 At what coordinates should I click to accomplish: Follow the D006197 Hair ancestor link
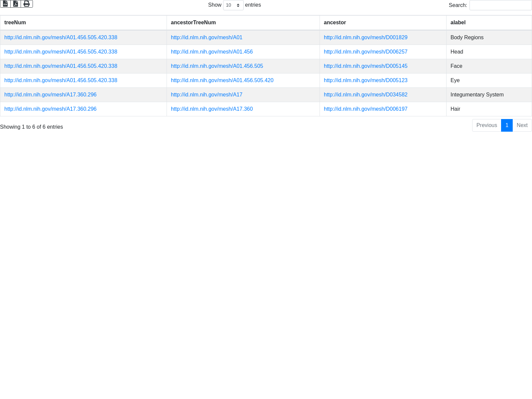point(365,109)
